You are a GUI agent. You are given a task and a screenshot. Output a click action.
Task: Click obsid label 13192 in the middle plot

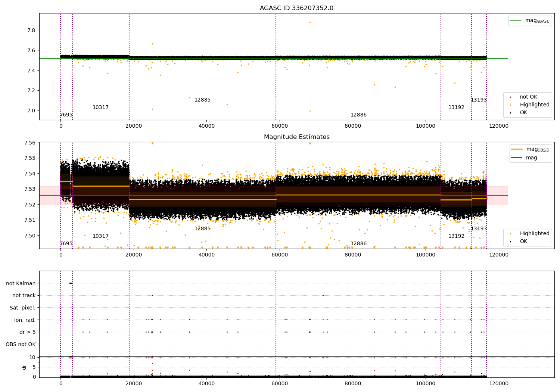coord(456,236)
